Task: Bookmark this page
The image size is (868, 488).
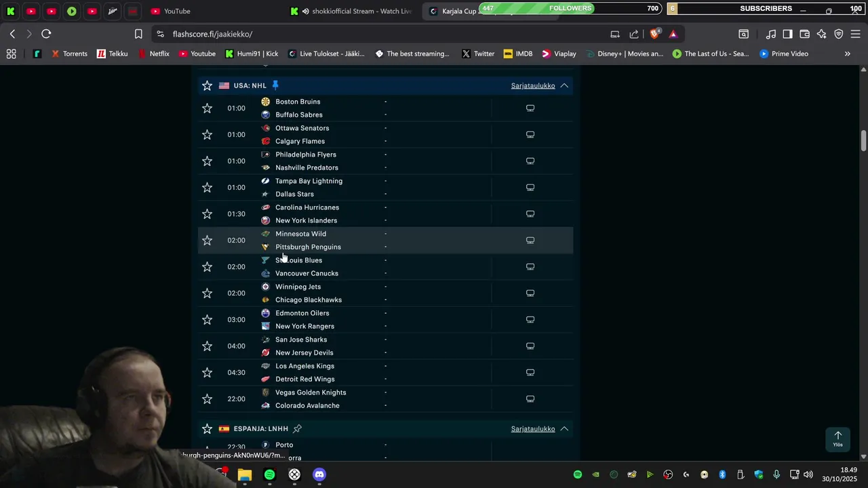Action: (138, 34)
